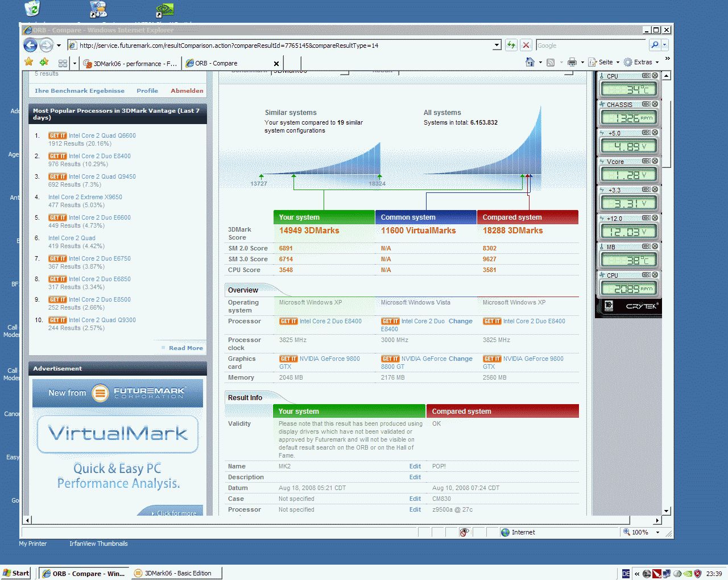This screenshot has width=728, height=580.
Task: Start a search with the magnifier icon
Action: coord(655,46)
